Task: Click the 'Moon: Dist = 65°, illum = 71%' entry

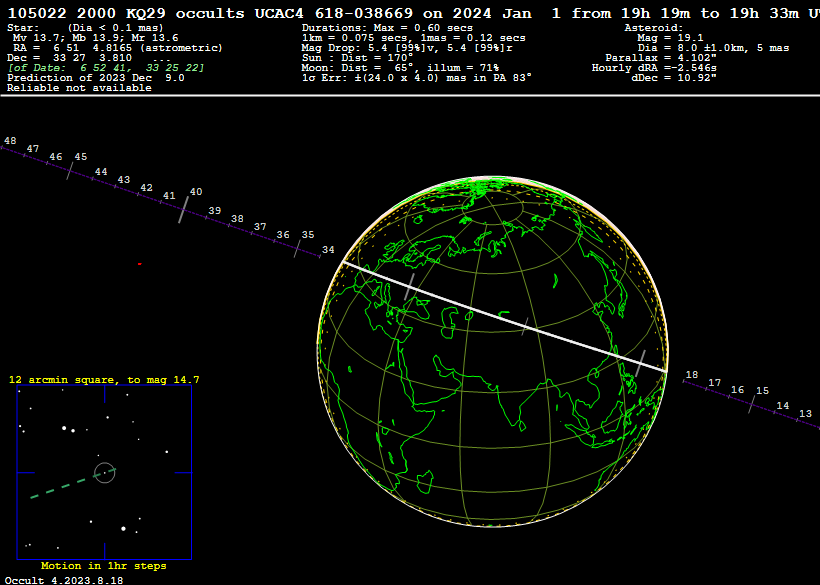Action: coord(400,67)
